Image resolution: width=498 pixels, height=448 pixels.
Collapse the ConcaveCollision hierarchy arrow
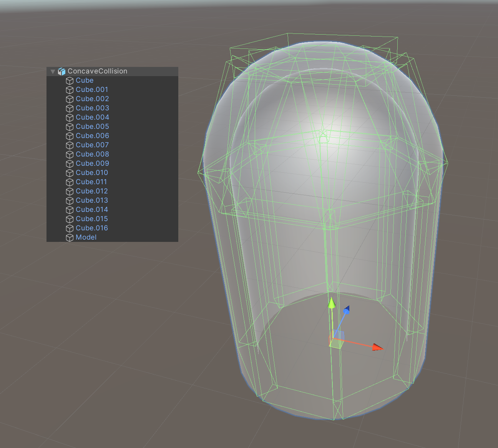point(53,72)
